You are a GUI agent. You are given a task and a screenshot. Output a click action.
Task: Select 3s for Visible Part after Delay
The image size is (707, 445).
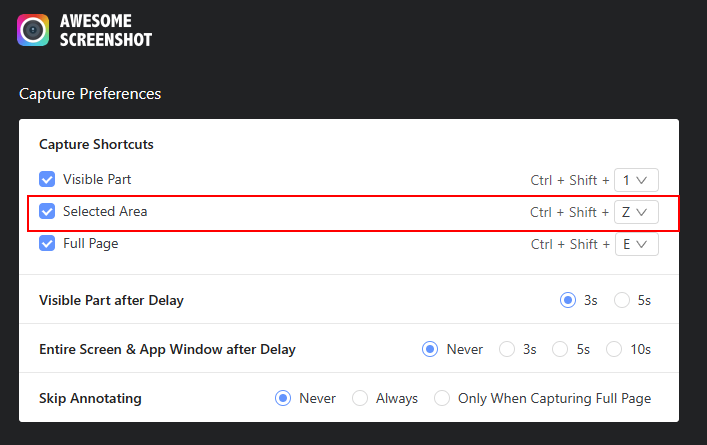[x=568, y=300]
